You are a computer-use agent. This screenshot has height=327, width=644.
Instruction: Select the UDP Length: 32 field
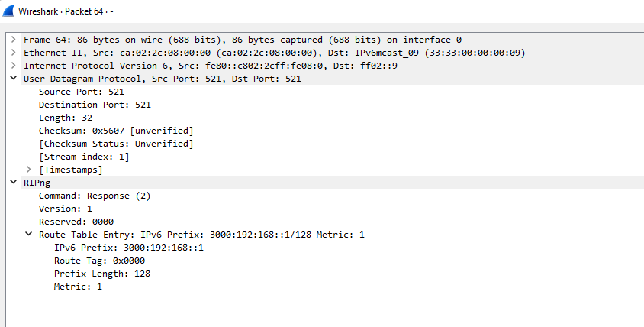(x=66, y=118)
